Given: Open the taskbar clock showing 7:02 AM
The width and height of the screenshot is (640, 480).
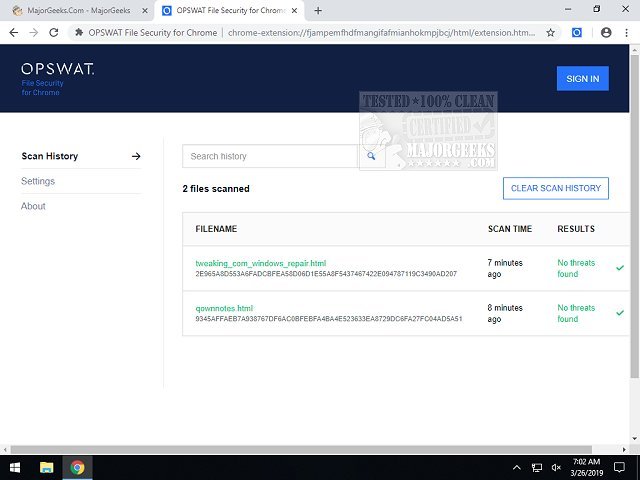Looking at the screenshot, I should tap(587, 467).
